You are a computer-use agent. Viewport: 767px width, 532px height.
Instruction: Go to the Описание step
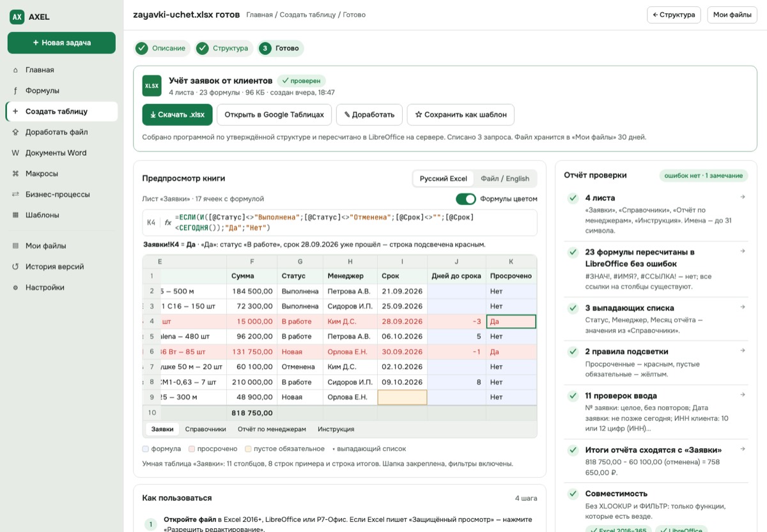pyautogui.click(x=162, y=49)
